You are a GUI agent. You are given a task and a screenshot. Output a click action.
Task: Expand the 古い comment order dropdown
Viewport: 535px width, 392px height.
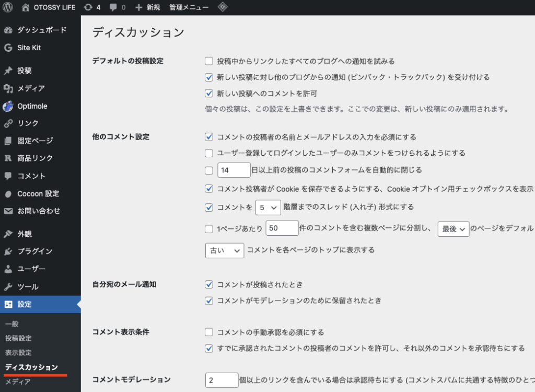tap(225, 250)
